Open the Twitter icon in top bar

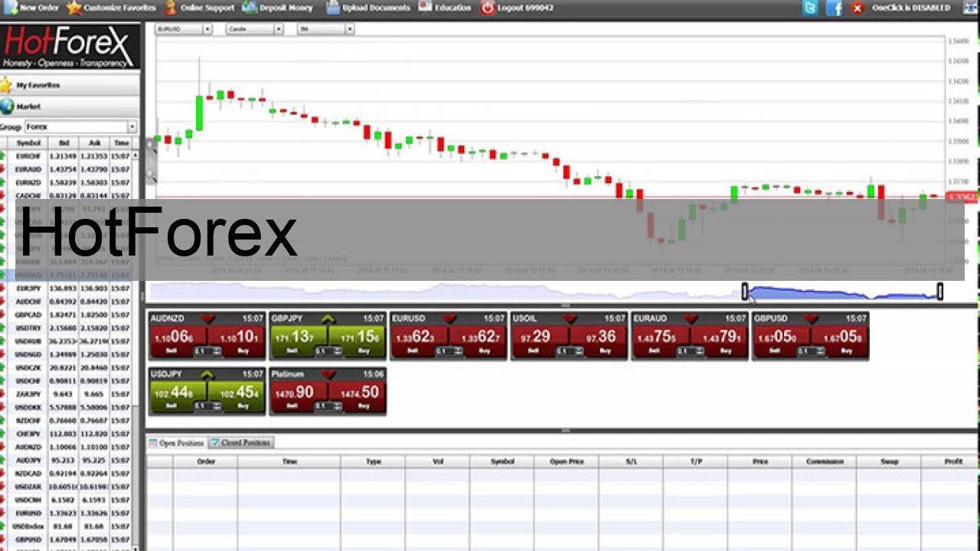coord(810,8)
